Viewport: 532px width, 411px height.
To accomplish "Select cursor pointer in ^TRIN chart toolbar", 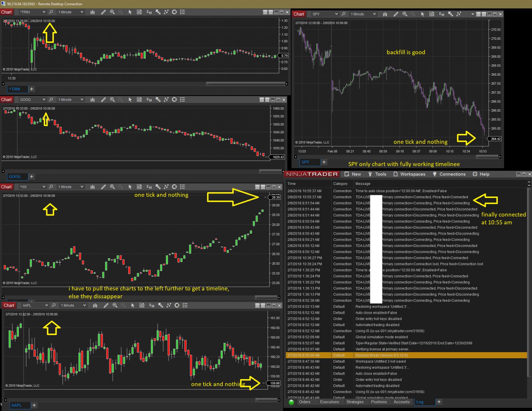I will [x=130, y=12].
